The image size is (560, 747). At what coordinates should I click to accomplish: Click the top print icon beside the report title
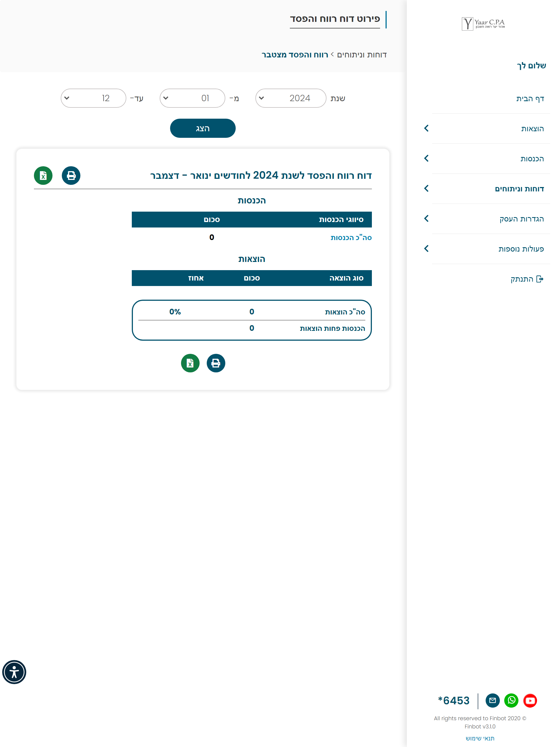point(71,175)
